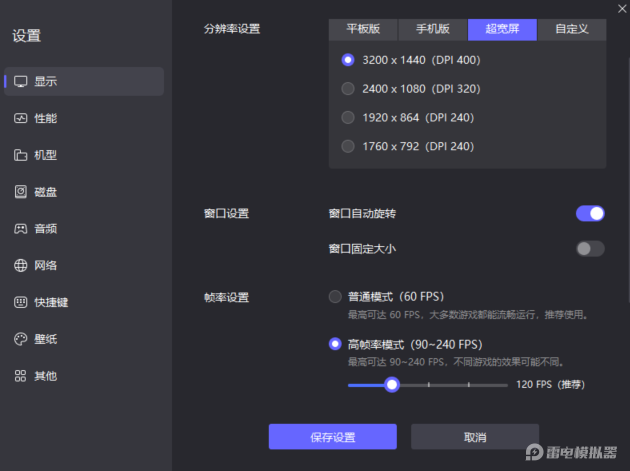
Task: Open the 快捷键 settings page label
Action: pyautogui.click(x=51, y=302)
